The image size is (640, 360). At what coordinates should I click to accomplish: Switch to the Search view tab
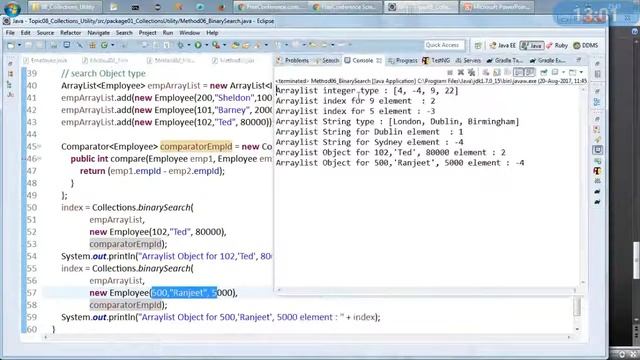327,60
